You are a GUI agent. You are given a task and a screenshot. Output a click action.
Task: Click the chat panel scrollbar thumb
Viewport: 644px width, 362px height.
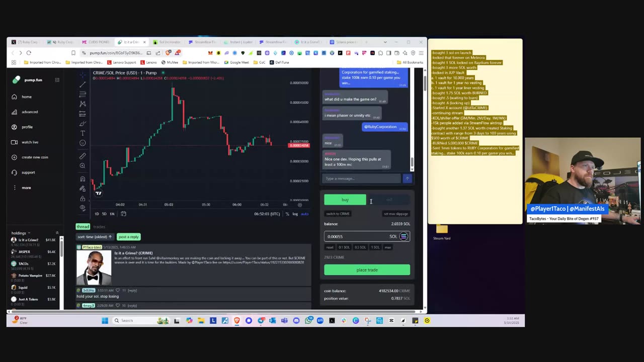[x=412, y=163]
